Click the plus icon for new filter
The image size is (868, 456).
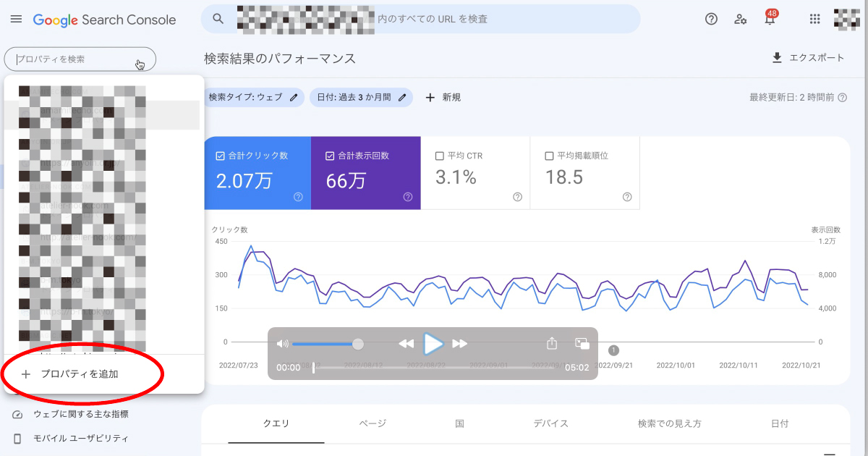(430, 97)
